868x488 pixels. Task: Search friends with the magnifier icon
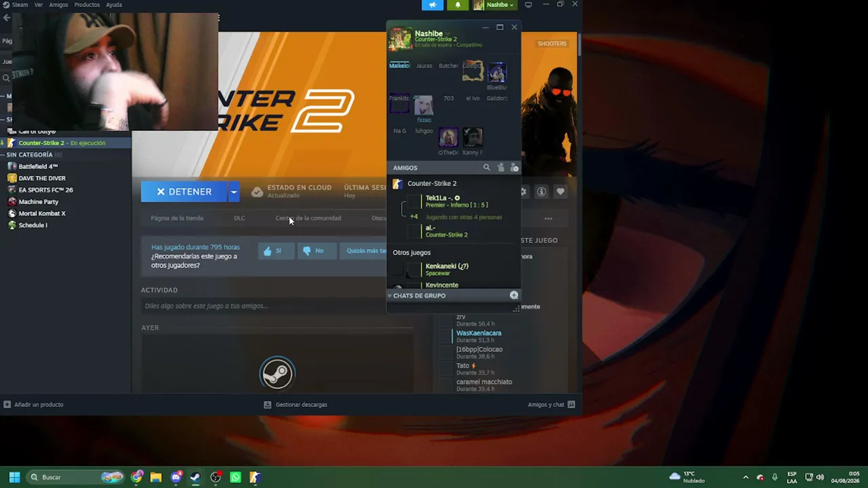[486, 167]
